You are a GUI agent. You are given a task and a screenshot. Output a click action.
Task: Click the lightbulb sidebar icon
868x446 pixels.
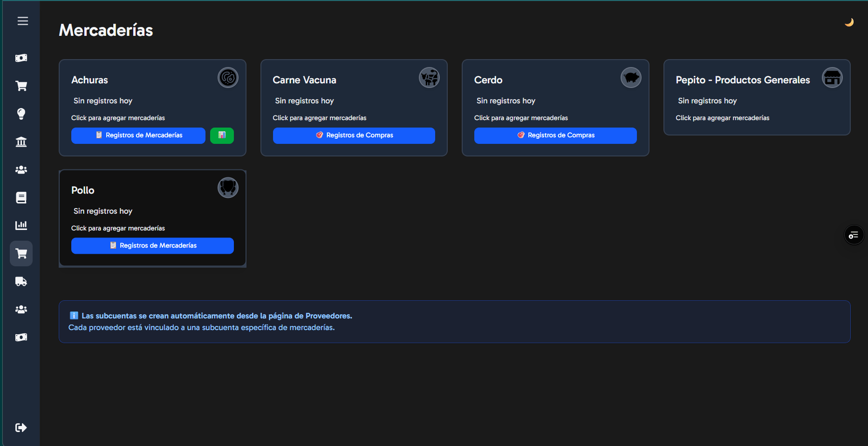tap(21, 114)
